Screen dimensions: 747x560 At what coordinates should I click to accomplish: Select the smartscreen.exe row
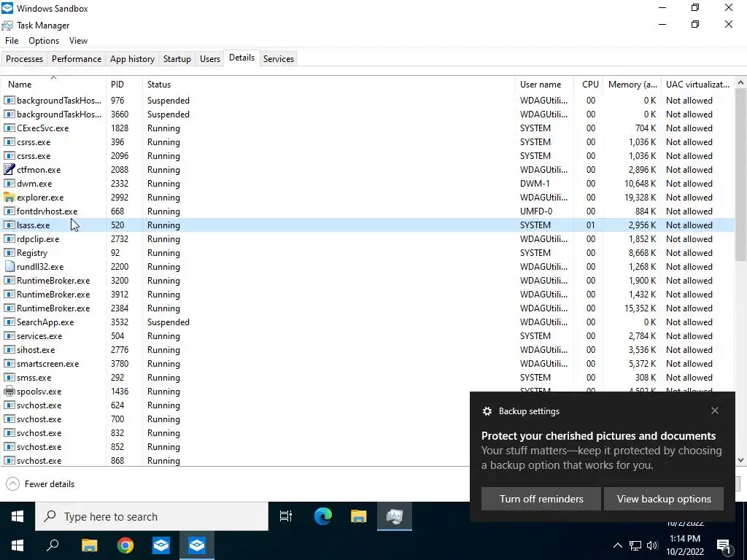click(368, 364)
